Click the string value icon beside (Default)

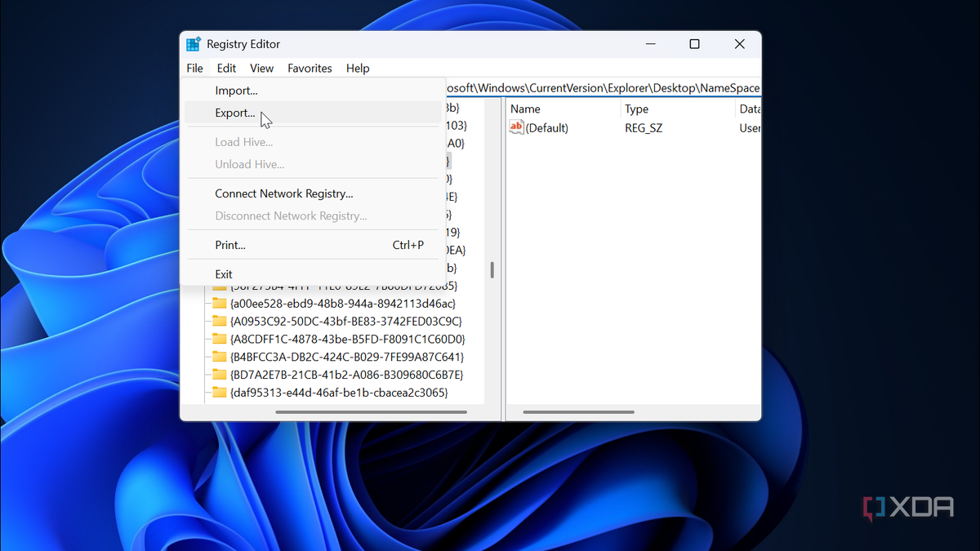click(516, 127)
